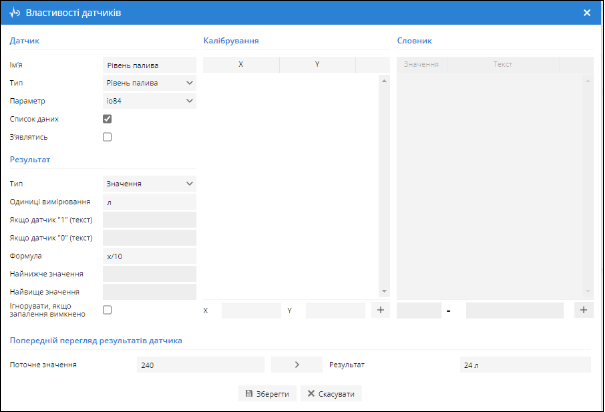Click the Одиниці вимірювання input field

tap(150, 202)
